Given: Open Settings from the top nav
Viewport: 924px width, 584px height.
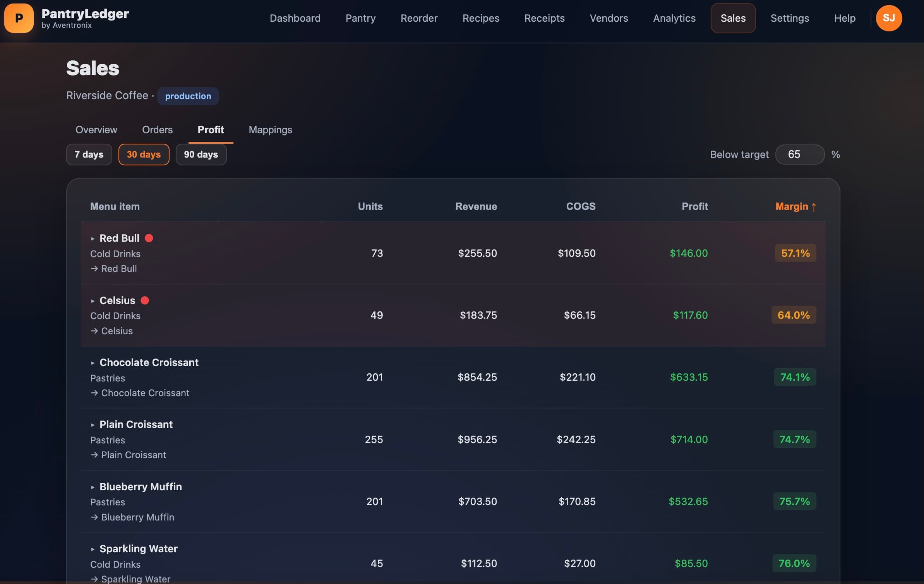Looking at the screenshot, I should click(x=790, y=18).
